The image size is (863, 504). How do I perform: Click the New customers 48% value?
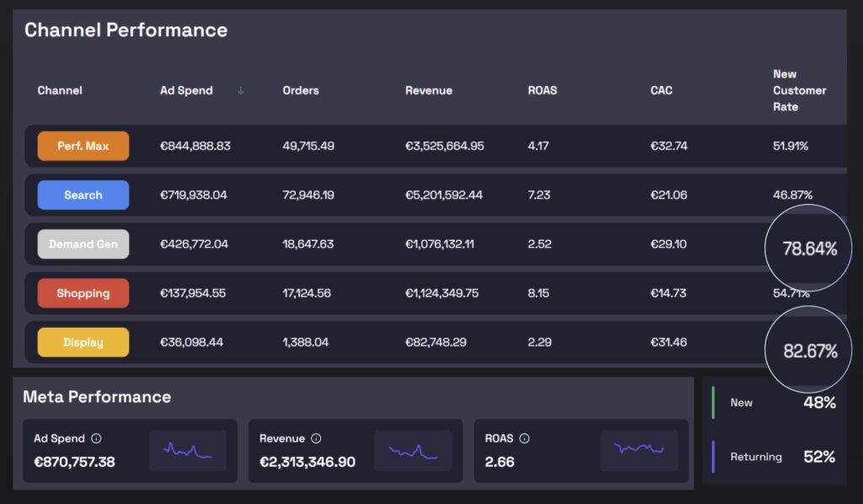[x=819, y=403]
